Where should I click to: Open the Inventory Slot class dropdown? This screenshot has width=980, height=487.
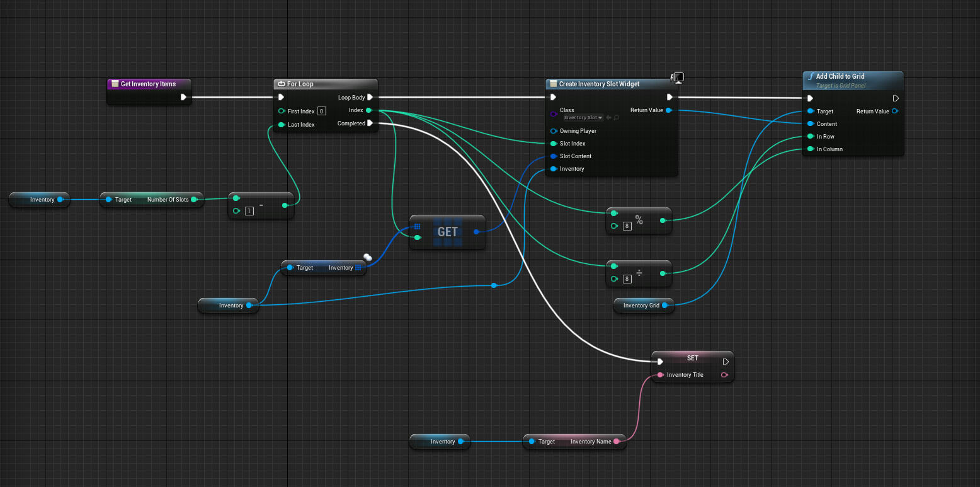[x=581, y=117]
